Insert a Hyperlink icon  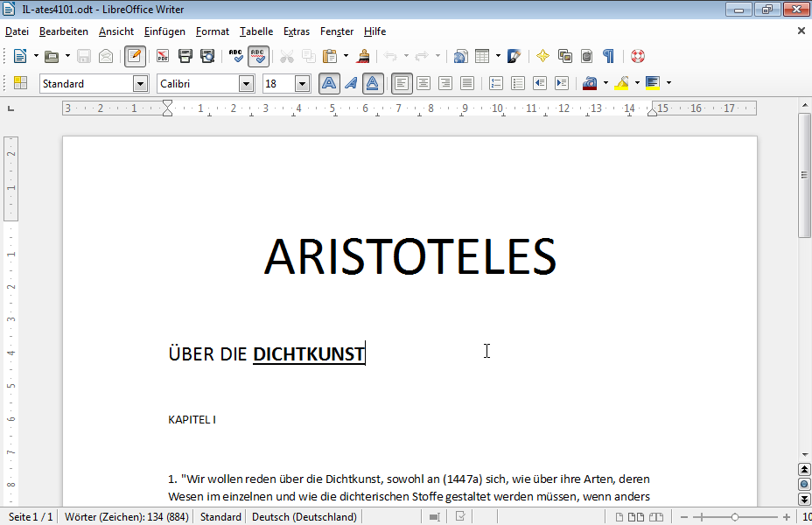[x=460, y=56]
